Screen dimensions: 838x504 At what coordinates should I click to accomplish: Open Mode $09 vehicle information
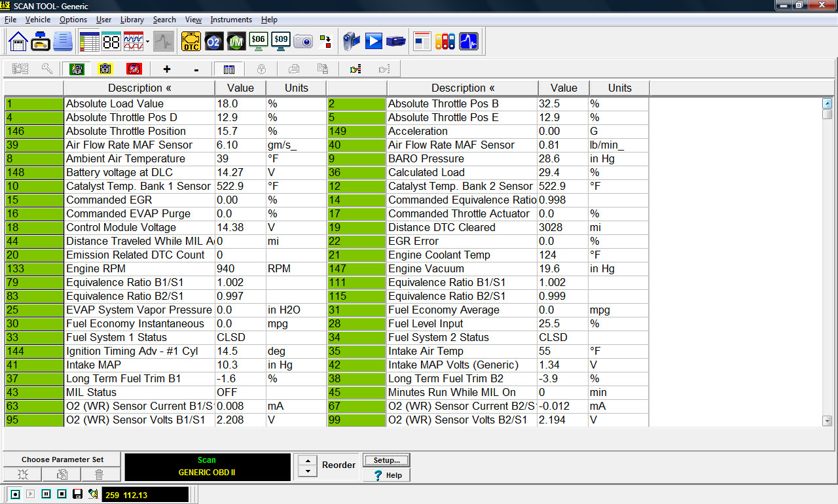281,41
